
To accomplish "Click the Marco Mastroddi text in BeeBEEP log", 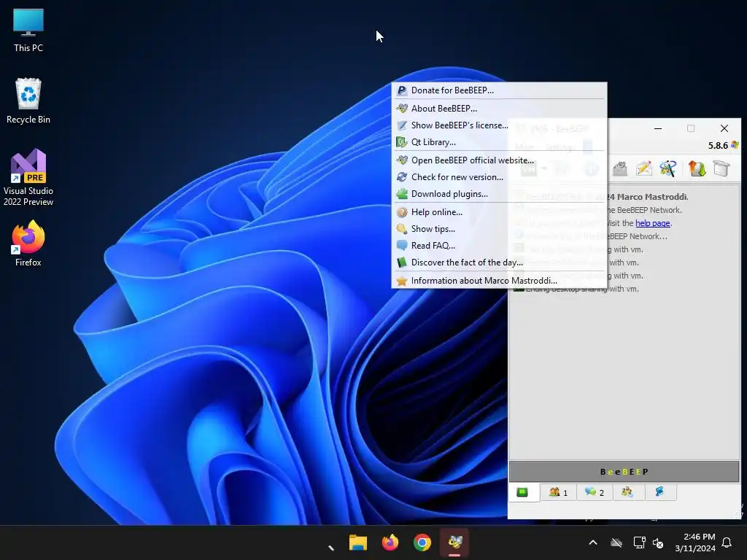I will 652,197.
